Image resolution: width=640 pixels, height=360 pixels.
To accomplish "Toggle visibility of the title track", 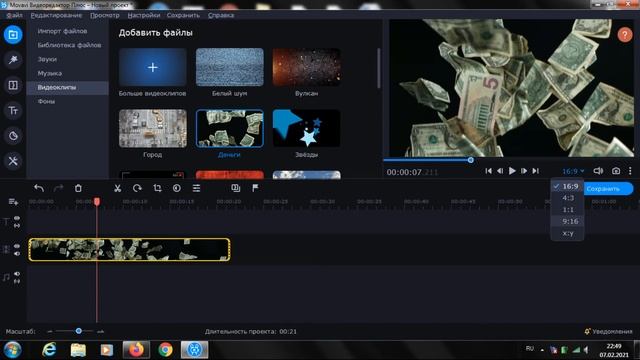I will click(x=17, y=218).
